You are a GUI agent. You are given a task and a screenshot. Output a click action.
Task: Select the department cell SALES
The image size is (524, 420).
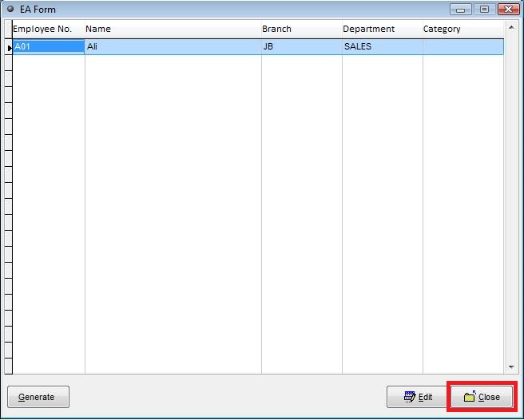click(383, 46)
